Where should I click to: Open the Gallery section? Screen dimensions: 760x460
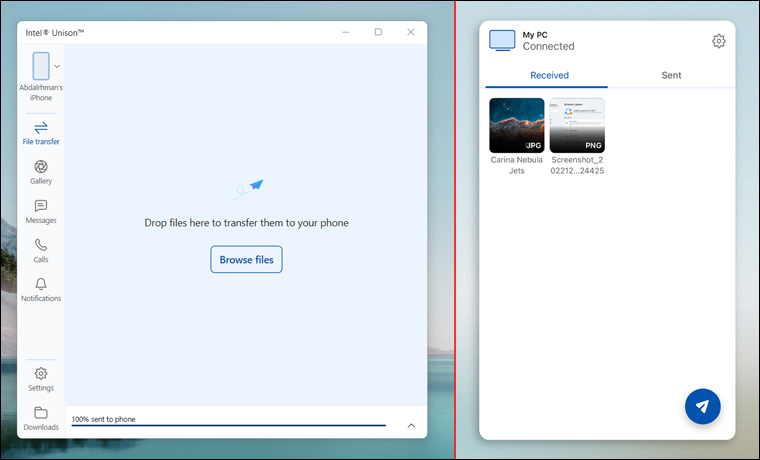tap(41, 171)
